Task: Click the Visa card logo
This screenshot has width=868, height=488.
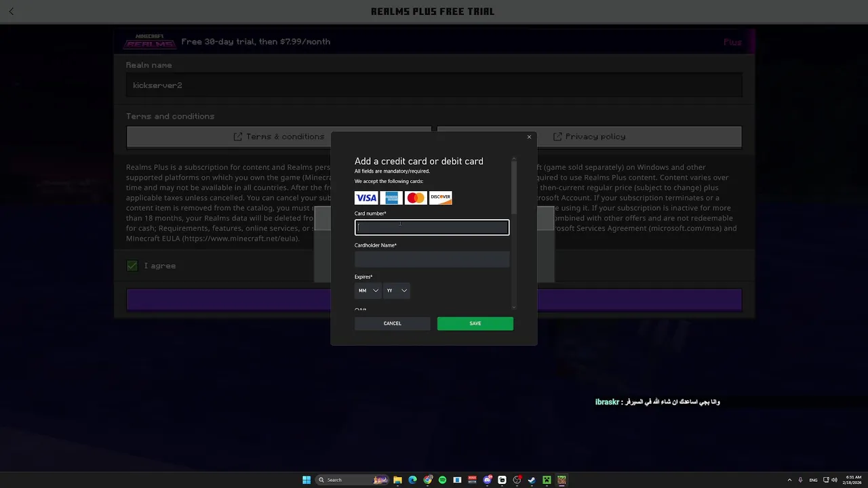Action: point(366,198)
